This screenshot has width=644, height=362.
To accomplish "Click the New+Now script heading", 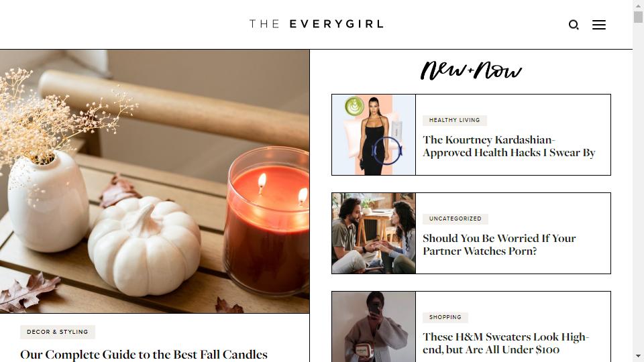I will tap(471, 70).
